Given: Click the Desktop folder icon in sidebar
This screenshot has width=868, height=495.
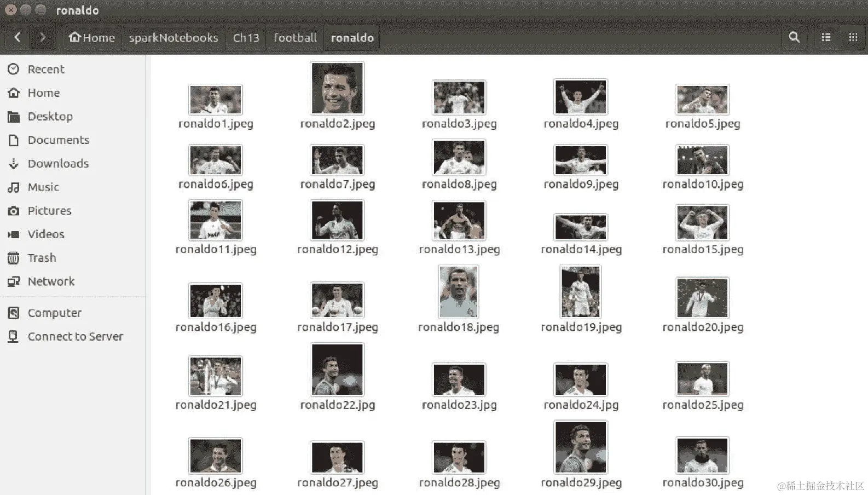Looking at the screenshot, I should coord(14,116).
